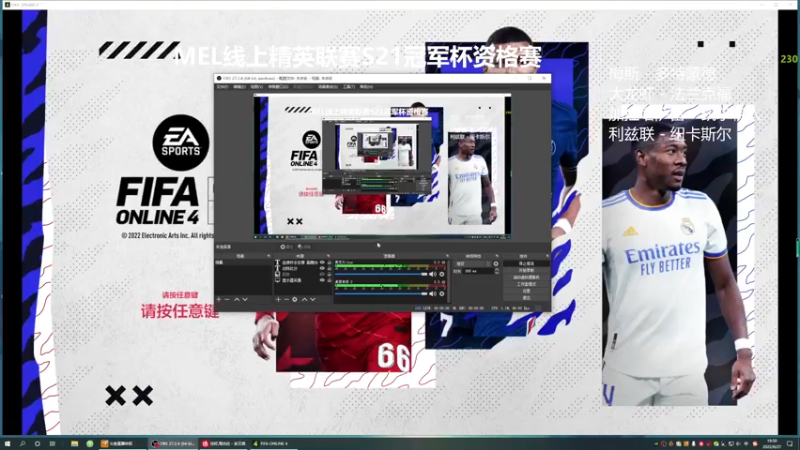The height and width of the screenshot is (450, 800).
Task: Undock the Audio Mixer panel via header icon
Action: [447, 256]
